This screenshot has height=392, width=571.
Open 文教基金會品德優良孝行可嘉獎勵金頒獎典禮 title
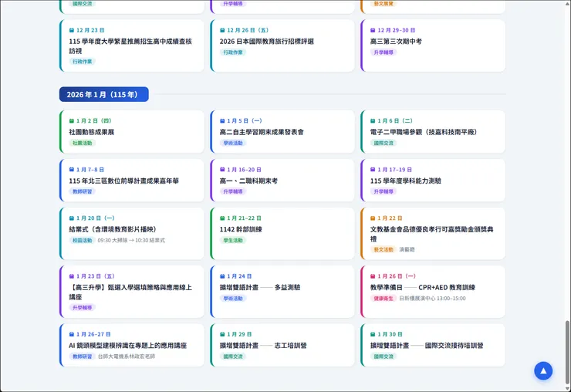tap(432, 234)
